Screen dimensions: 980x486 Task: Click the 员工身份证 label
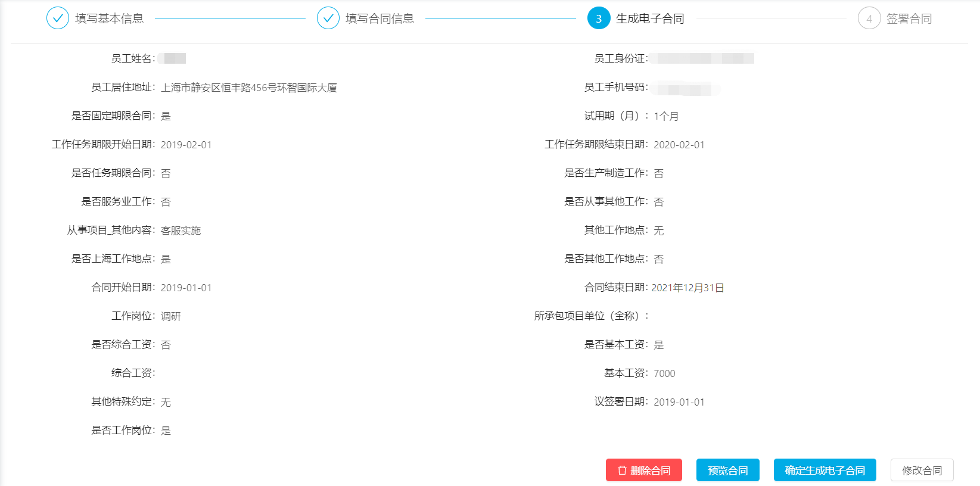coord(621,58)
